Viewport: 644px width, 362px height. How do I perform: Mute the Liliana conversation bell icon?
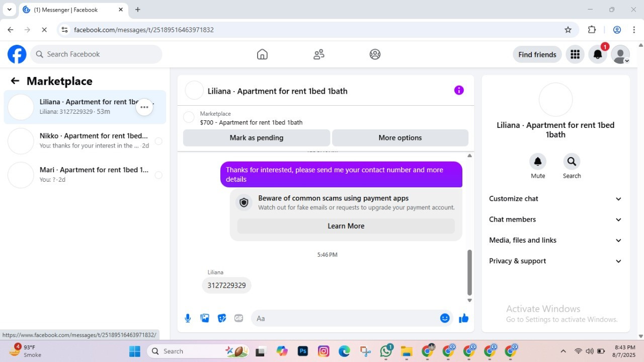tap(538, 162)
